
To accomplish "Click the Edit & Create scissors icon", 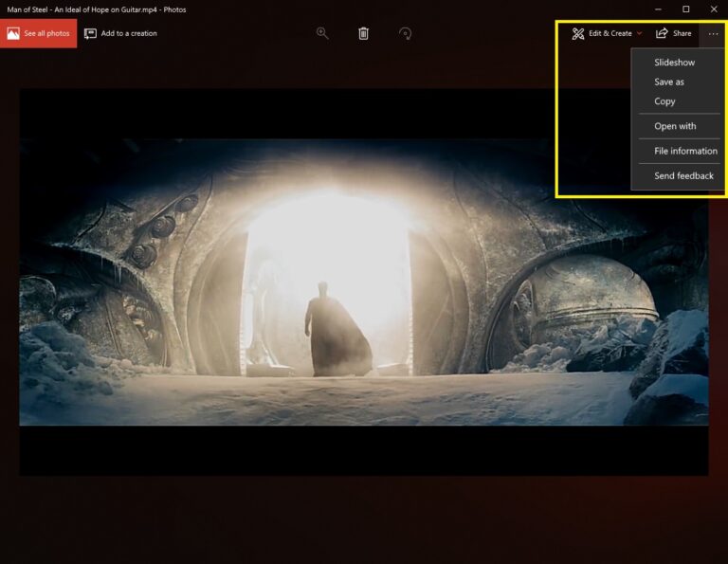I will (x=578, y=33).
